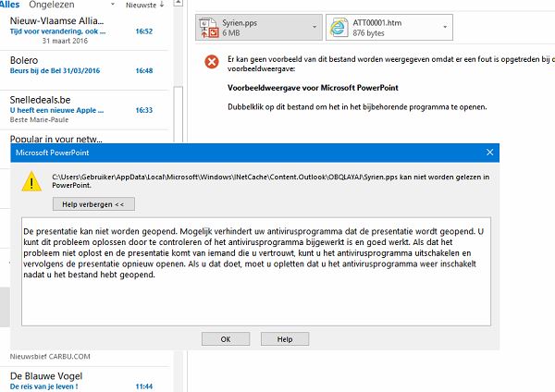Switch to the Ongelezen mail filter
Image resolution: width=555 pixels, height=392 pixels.
[52, 5]
